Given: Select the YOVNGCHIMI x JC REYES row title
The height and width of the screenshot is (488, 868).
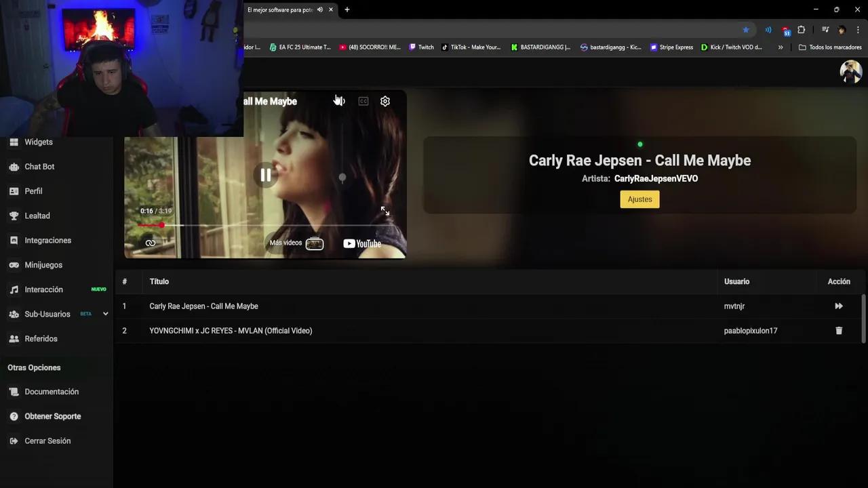Looking at the screenshot, I should (x=231, y=331).
